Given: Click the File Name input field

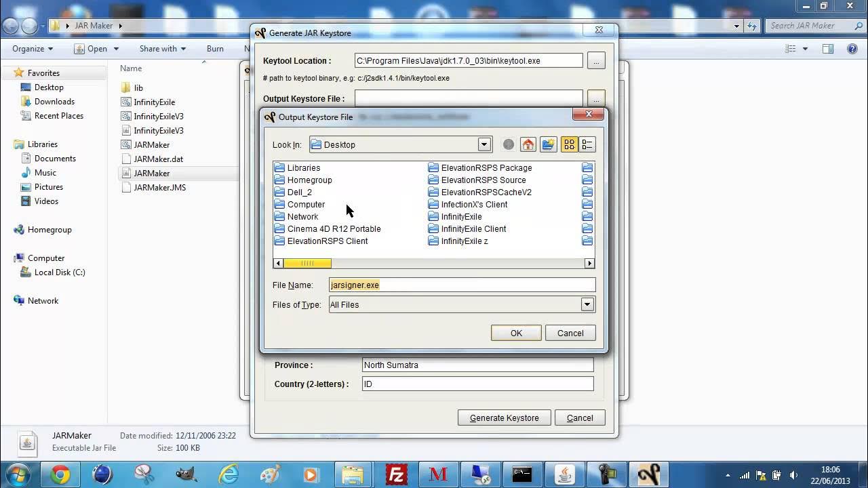Looking at the screenshot, I should (462, 285).
